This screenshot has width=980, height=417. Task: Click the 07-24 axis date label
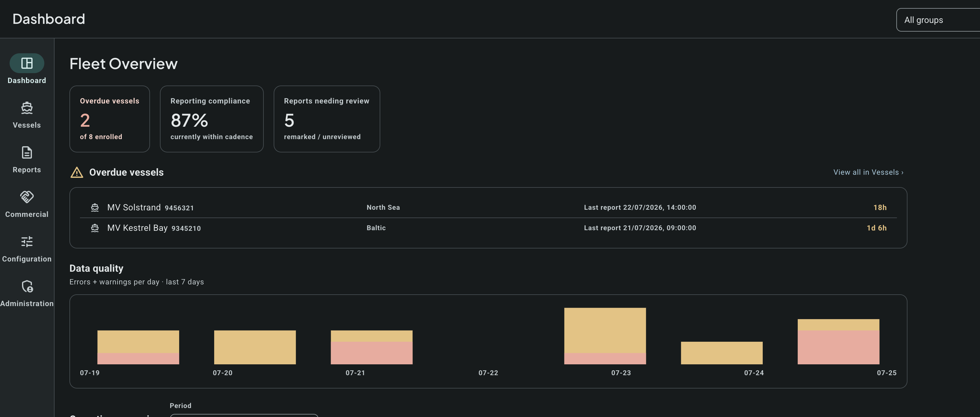pos(754,373)
